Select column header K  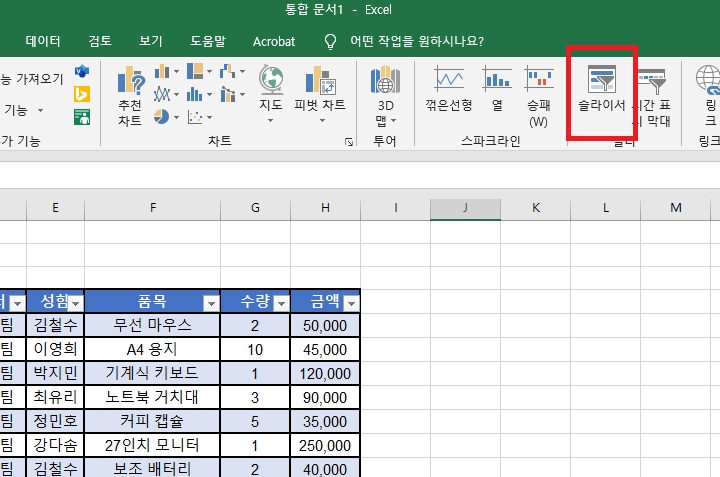tap(535, 208)
